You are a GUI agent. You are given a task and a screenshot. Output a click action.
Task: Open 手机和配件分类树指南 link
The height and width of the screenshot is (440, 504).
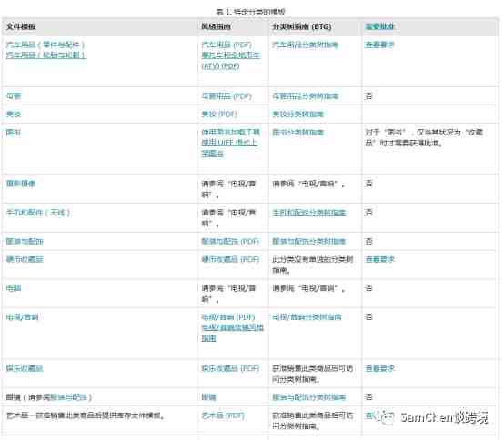click(x=309, y=213)
